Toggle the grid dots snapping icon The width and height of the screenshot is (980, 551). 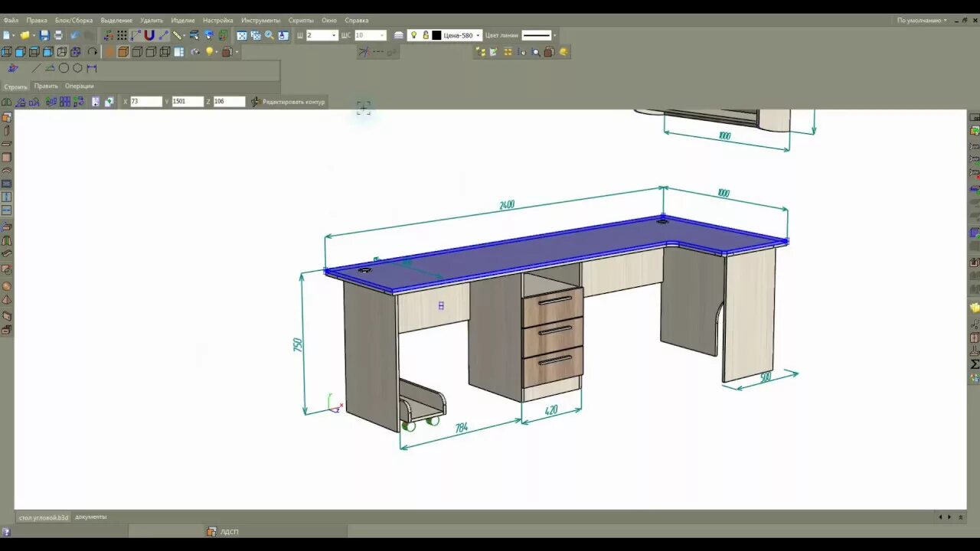click(x=122, y=35)
